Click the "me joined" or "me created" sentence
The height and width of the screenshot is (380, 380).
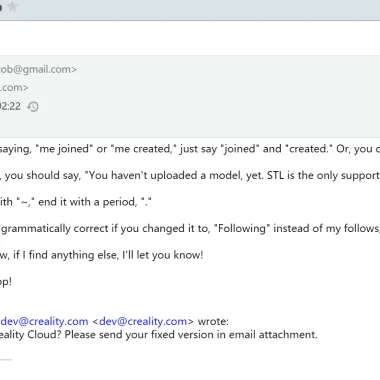190,149
